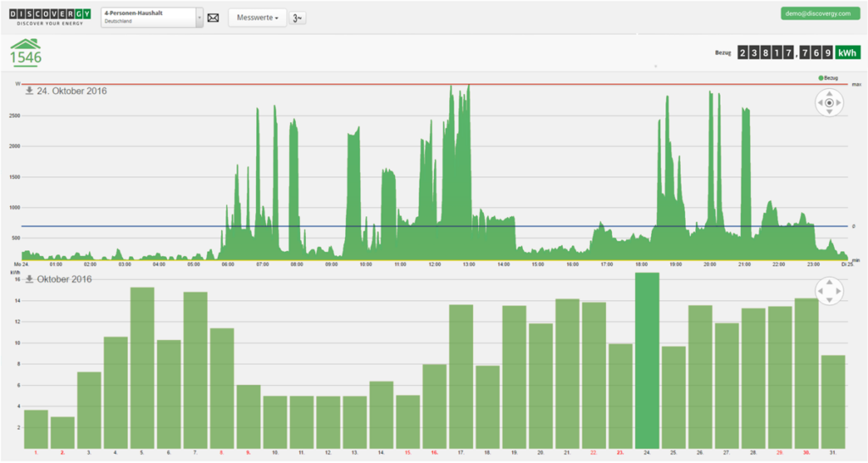The width and height of the screenshot is (868, 463).
Task: Click the Discovergy logo
Action: 47,16
